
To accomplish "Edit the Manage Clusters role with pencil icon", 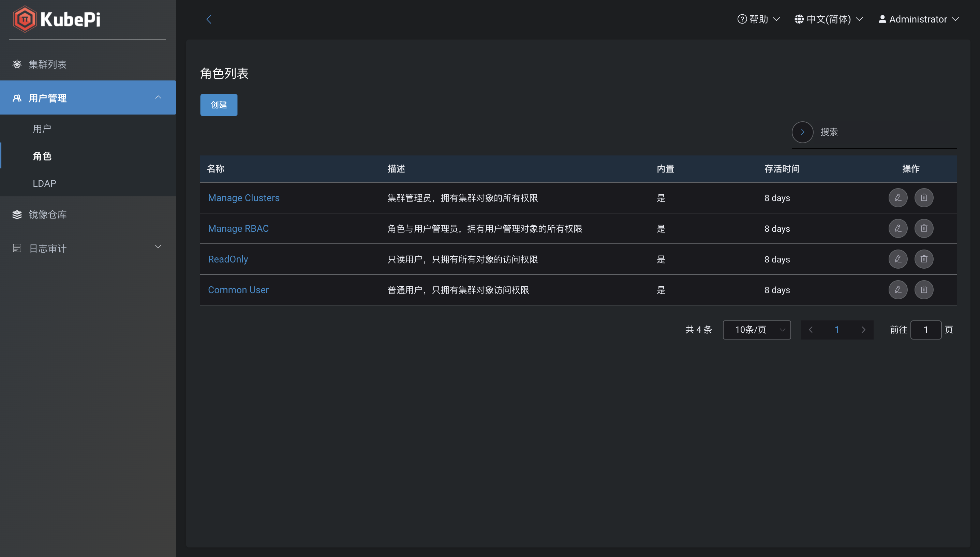I will 898,198.
